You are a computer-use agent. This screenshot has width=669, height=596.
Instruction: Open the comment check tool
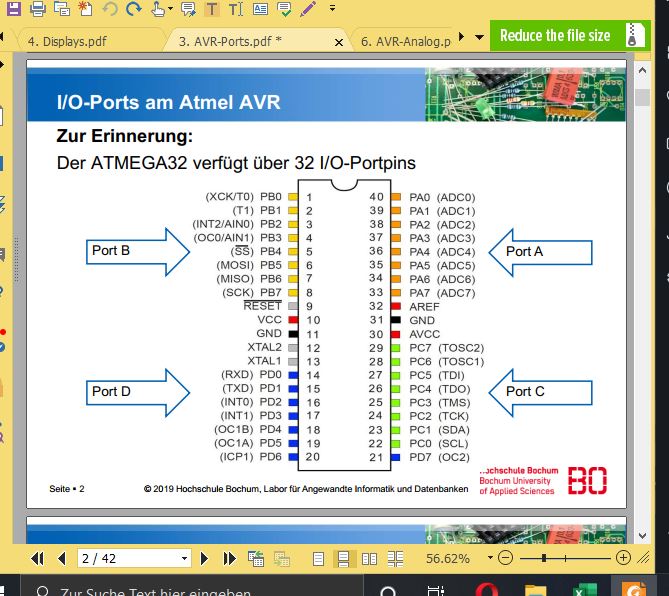tap(284, 9)
